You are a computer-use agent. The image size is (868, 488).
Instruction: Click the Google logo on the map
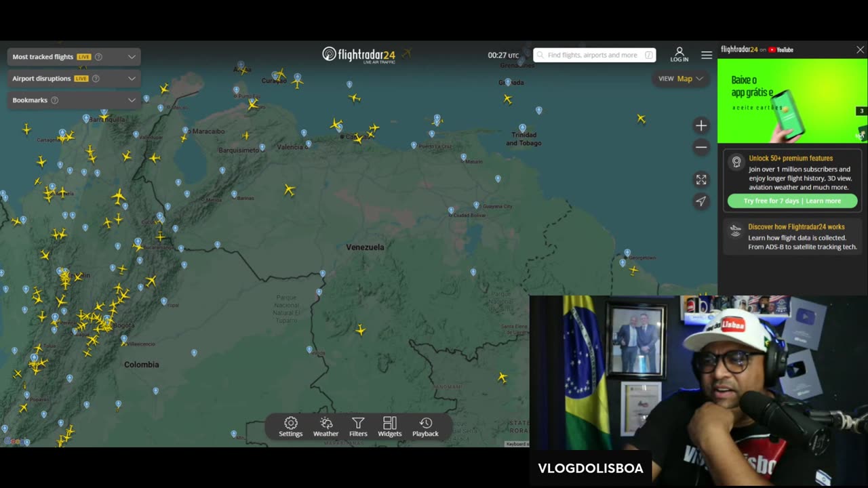[16, 442]
